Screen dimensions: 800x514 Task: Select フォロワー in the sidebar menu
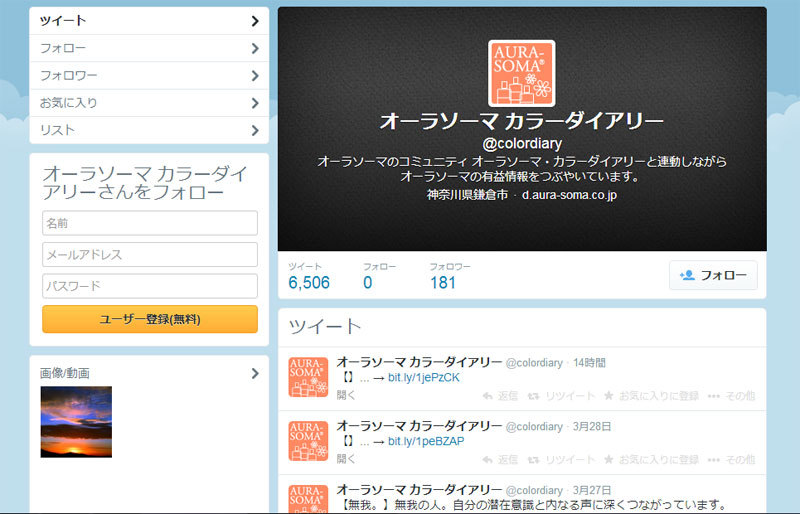(149, 76)
